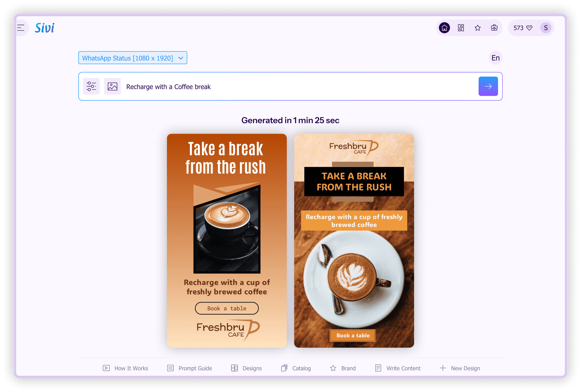This screenshot has height=392, width=581.
Task: Open the briefcase workspace icon
Action: pyautogui.click(x=494, y=28)
